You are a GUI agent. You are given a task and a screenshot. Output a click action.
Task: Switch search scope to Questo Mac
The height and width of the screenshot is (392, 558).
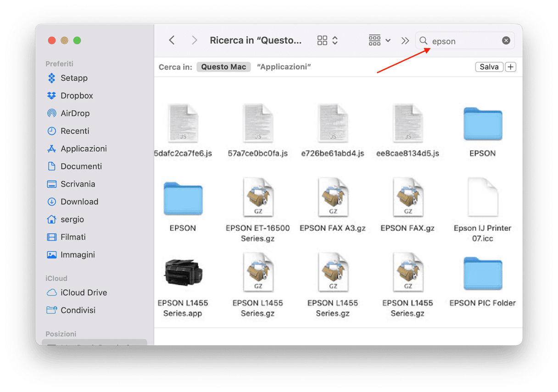click(x=223, y=67)
